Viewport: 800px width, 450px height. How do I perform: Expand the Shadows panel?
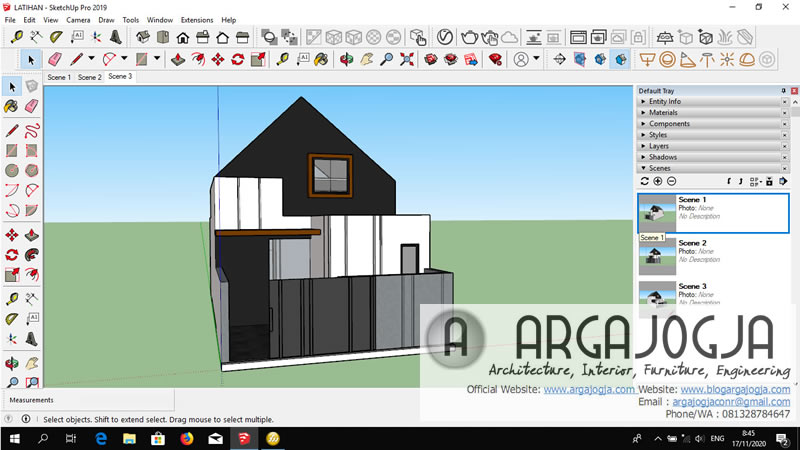[713, 157]
